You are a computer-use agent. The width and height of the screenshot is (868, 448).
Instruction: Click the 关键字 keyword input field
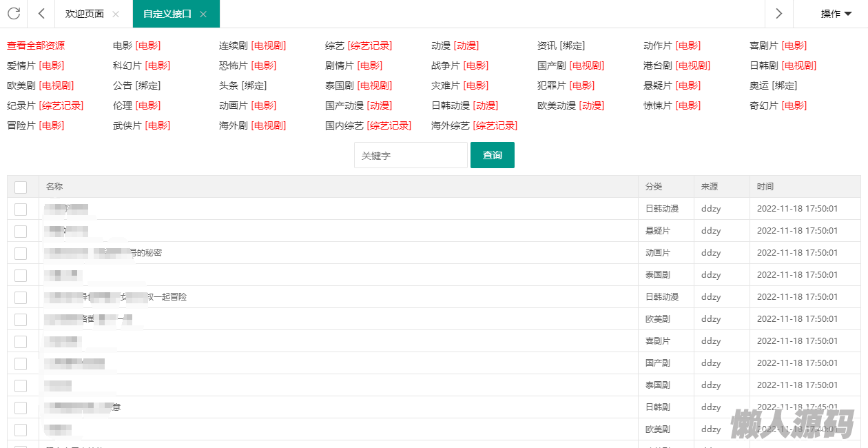(x=411, y=155)
